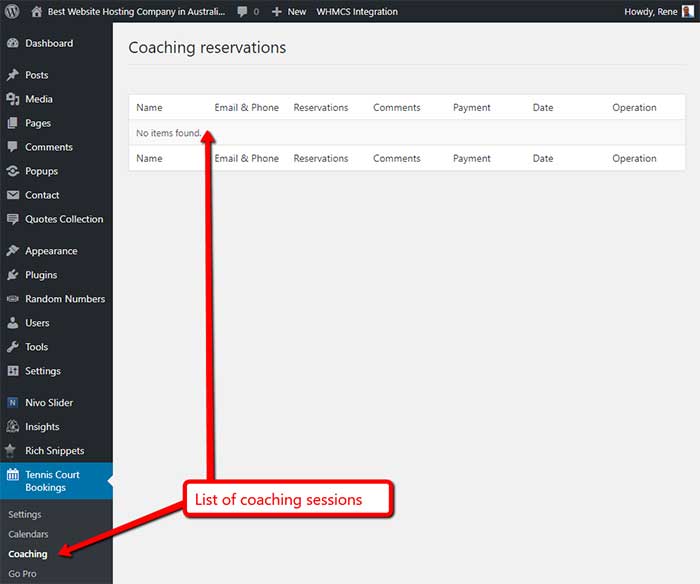Click the Insights icon in sidebar
The width and height of the screenshot is (700, 584).
pos(13,427)
